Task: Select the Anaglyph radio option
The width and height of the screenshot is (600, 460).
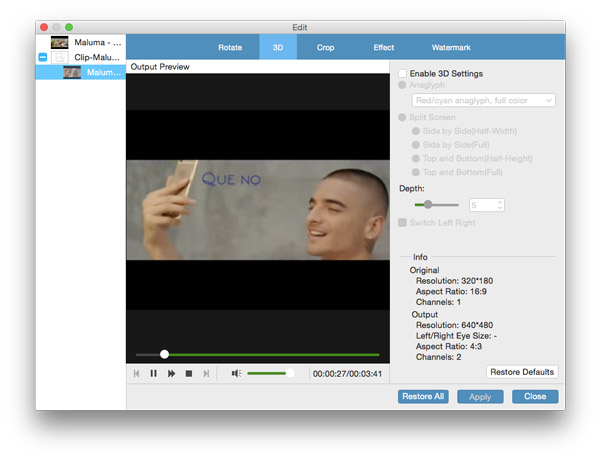Action: coord(402,85)
